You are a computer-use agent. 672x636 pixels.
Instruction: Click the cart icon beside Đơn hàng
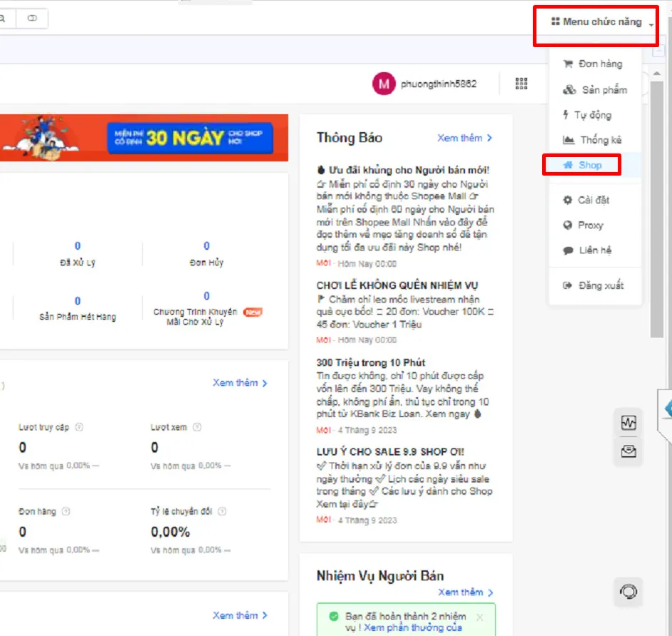568,64
